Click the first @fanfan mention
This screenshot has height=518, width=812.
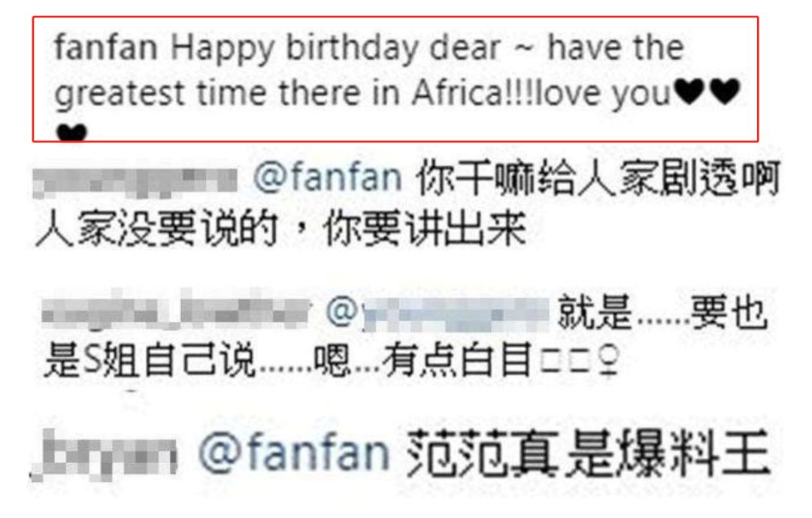point(328,177)
